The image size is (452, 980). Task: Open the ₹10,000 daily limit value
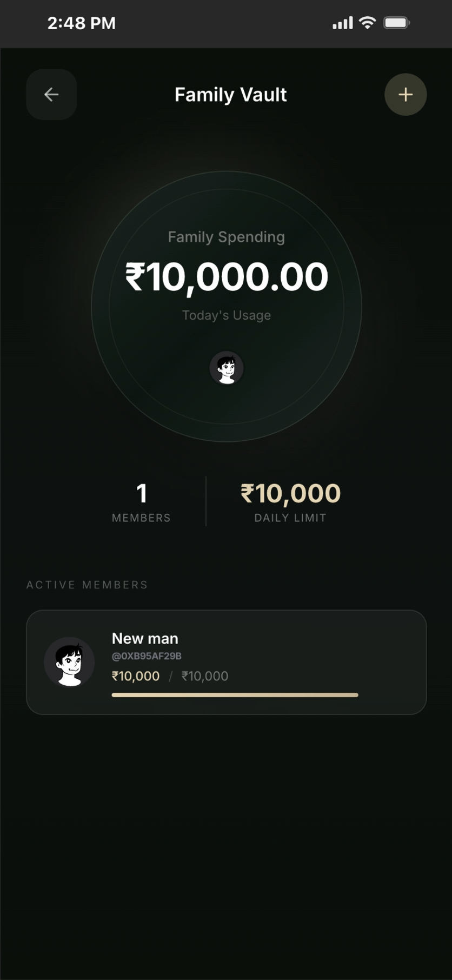pyautogui.click(x=290, y=493)
